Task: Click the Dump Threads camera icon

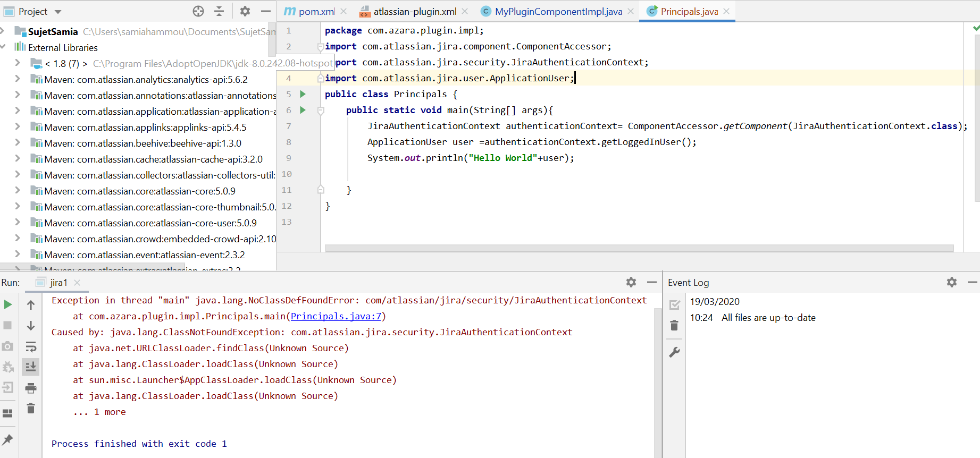Action: 8,346
